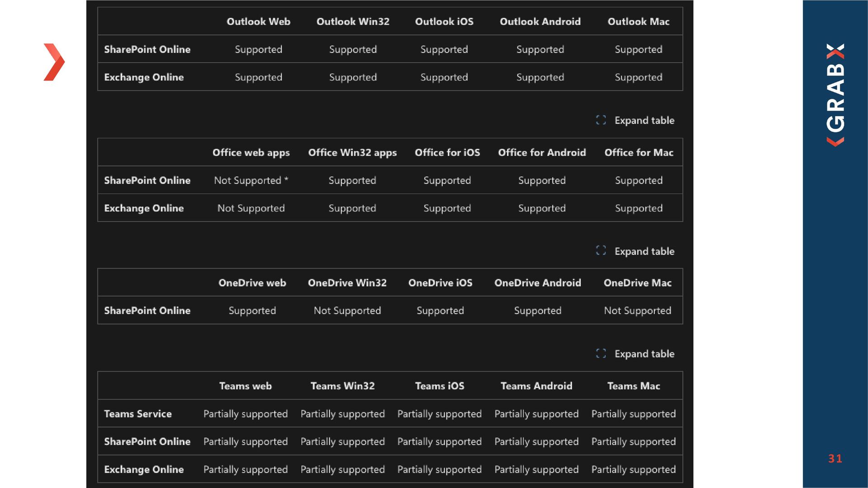This screenshot has width=868, height=488.
Task: Select the Outlook Win32 column header
Action: click(x=353, y=22)
